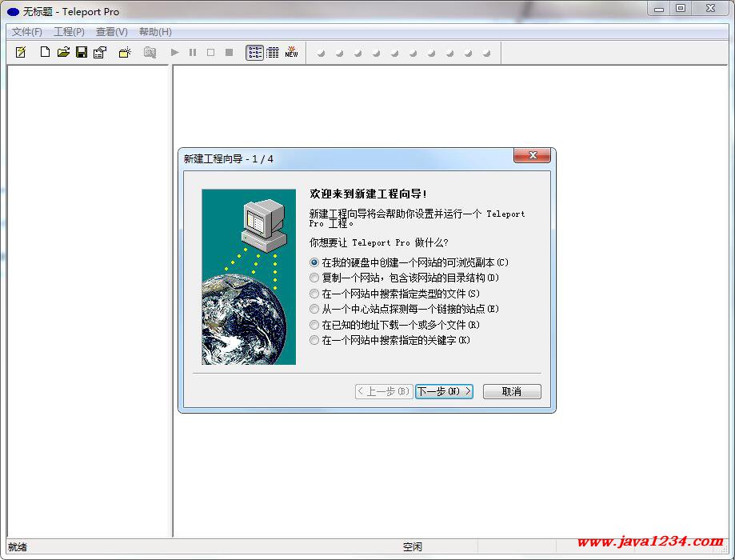This screenshot has height=560, width=735.
Task: Select search website for keywords option
Action: click(x=390, y=340)
